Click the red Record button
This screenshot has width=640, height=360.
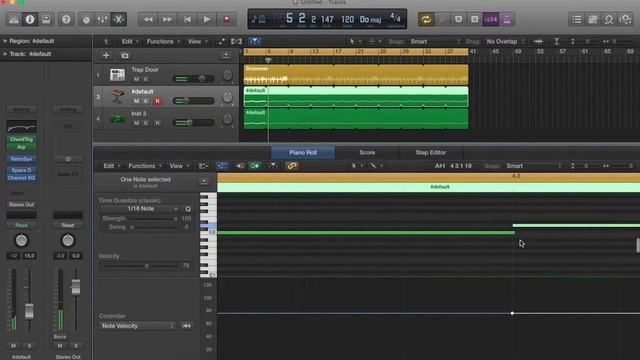click(x=227, y=19)
